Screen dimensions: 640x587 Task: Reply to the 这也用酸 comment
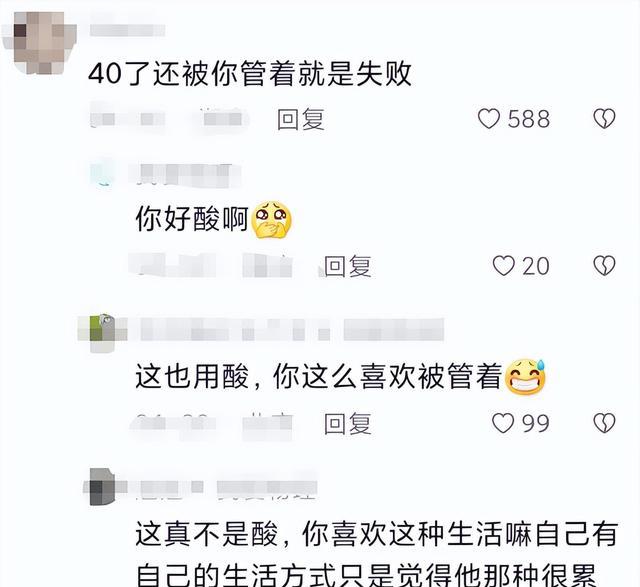347,423
